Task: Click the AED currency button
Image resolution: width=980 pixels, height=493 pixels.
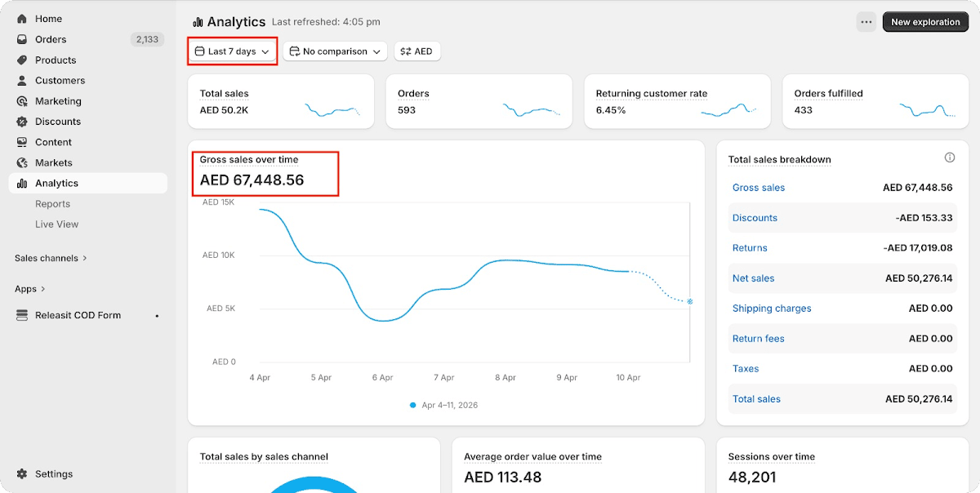Action: click(x=417, y=51)
